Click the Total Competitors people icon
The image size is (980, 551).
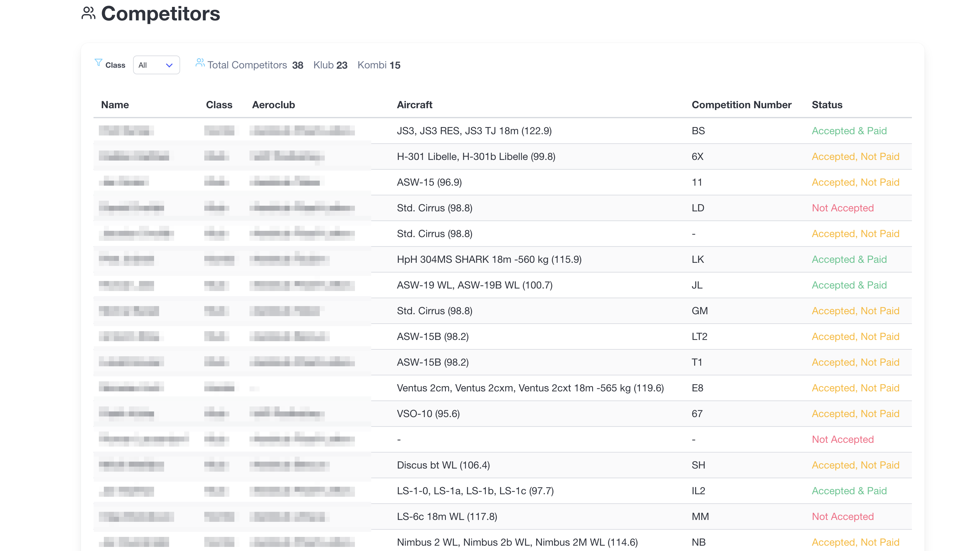(x=200, y=63)
